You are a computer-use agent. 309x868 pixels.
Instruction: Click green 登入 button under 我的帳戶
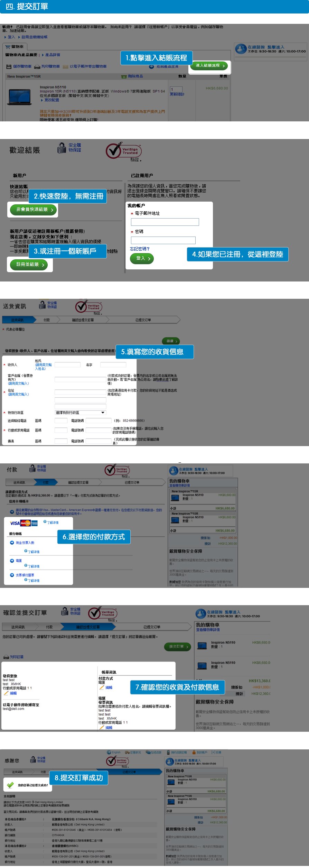click(x=142, y=258)
